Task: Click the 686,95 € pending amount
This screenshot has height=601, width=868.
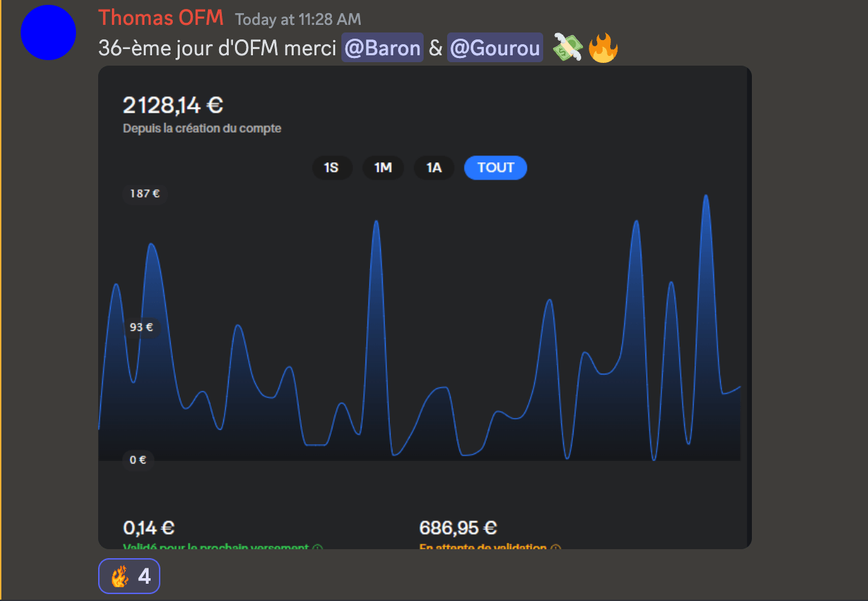Action: [458, 528]
